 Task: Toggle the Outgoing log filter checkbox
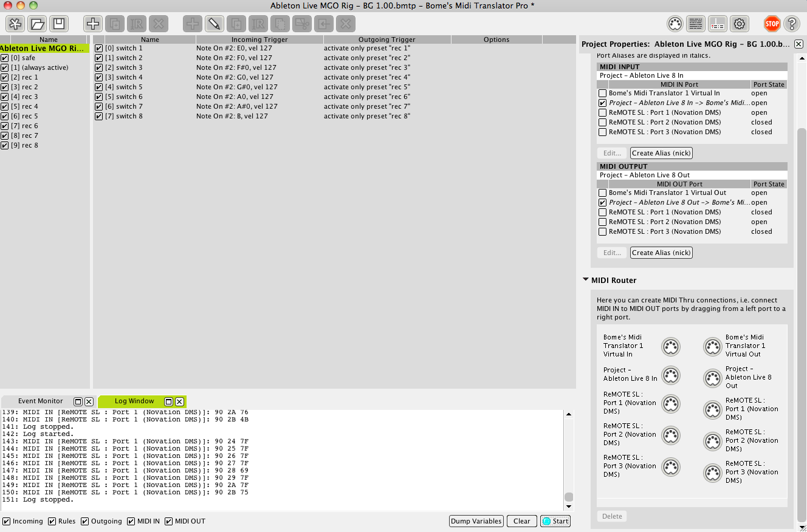tap(85, 521)
